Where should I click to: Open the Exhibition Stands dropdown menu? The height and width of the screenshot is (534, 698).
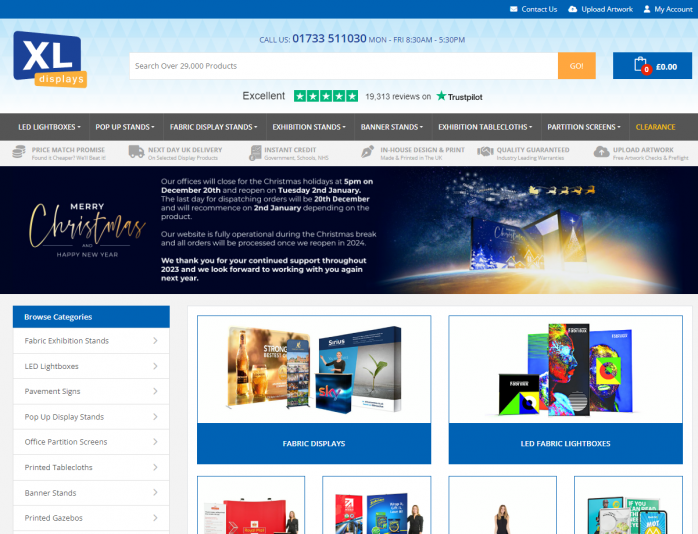coord(309,127)
